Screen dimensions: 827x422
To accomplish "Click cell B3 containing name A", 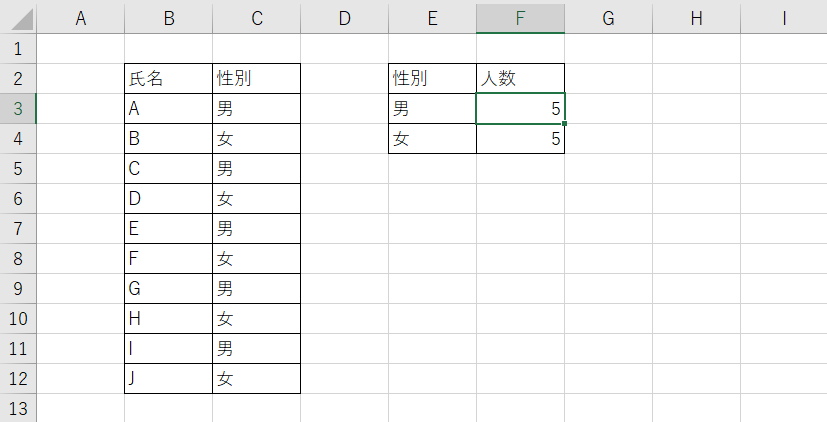I will pos(168,109).
